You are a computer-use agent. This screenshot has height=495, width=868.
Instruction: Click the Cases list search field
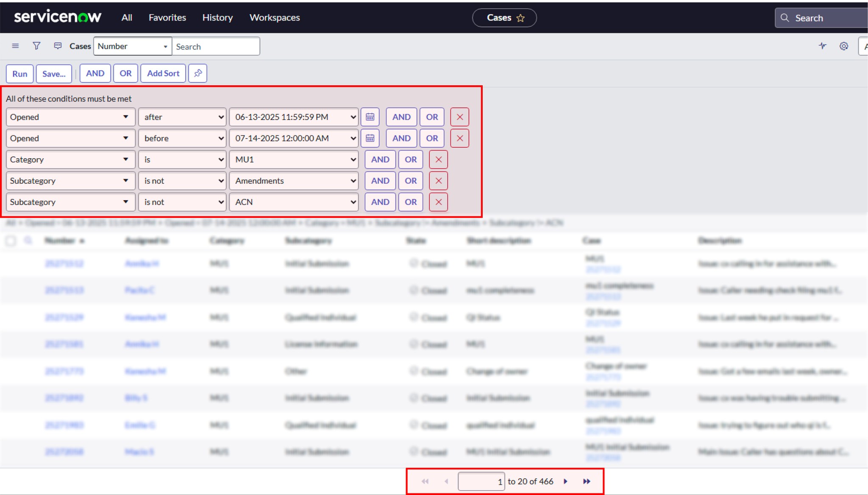point(215,47)
